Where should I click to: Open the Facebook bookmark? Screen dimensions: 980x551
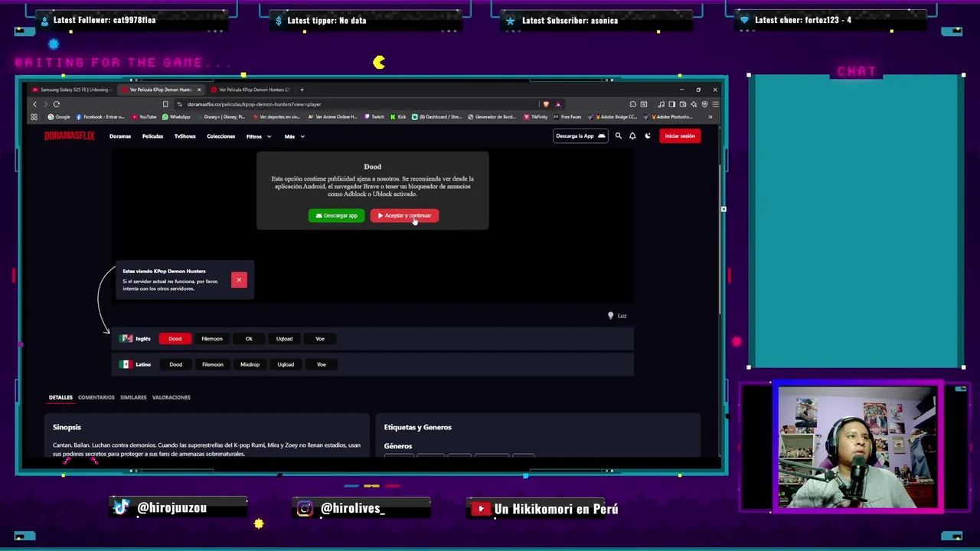(100, 117)
